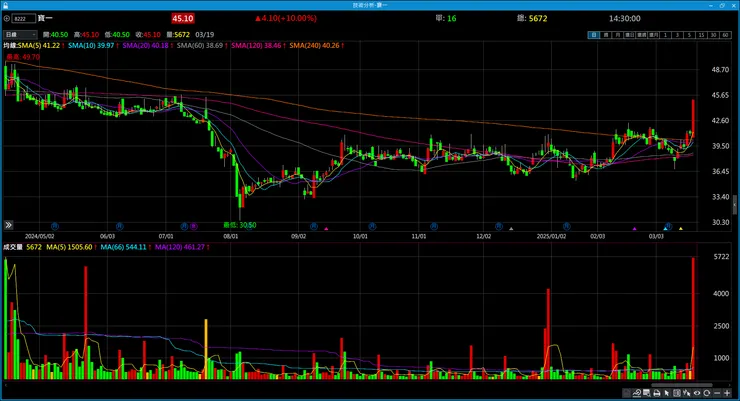The width and height of the screenshot is (740, 401).
Task: Click the minus zoom-out icon
Action: 717,393
